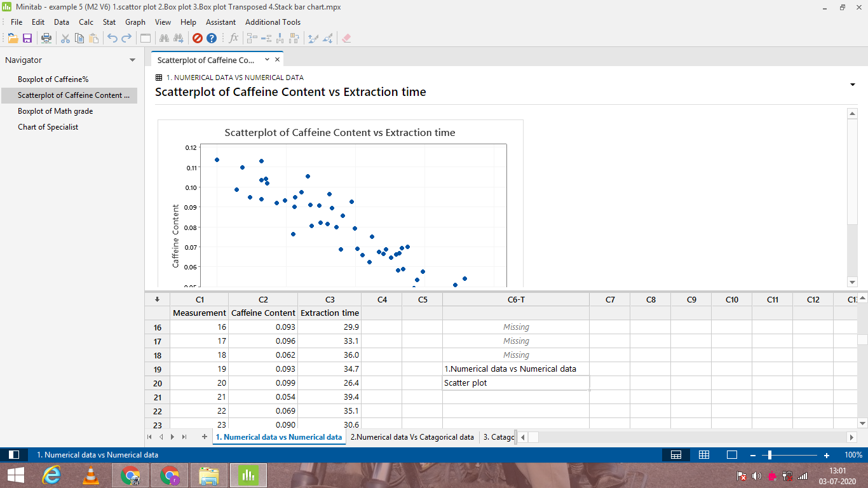This screenshot has width=868, height=488.
Task: Click the Open project folder icon
Action: point(13,38)
